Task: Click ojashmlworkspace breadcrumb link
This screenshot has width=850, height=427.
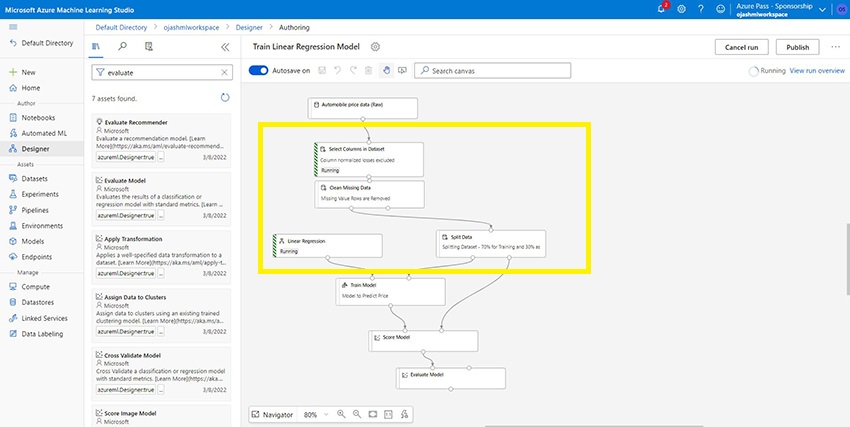Action: pyautogui.click(x=191, y=27)
